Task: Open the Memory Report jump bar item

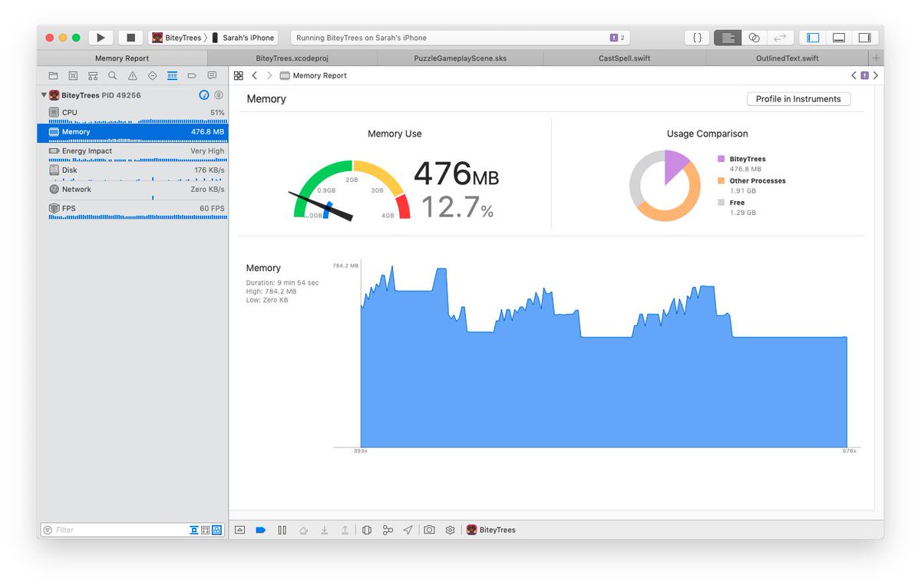Action: point(314,76)
